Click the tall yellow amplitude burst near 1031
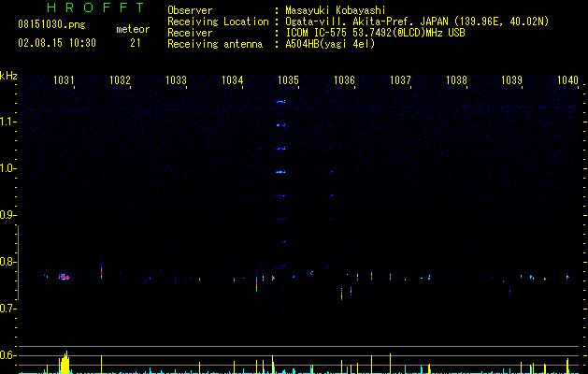 (x=65, y=363)
